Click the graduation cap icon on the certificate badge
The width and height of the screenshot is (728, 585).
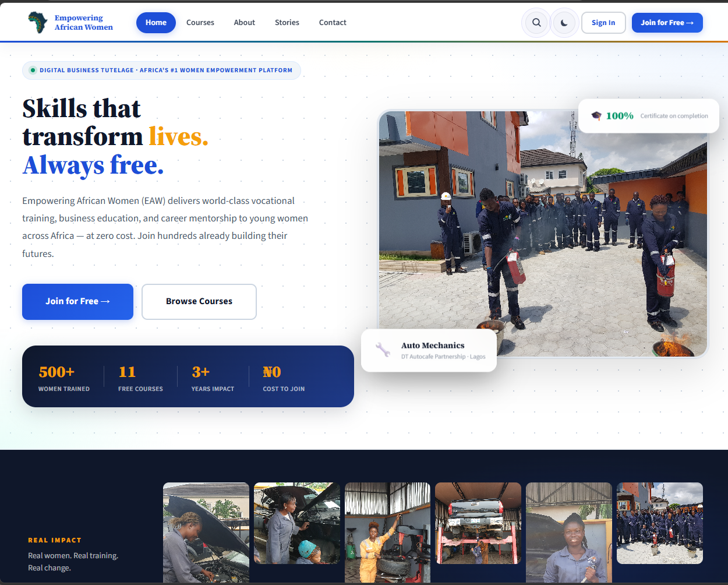[596, 115]
